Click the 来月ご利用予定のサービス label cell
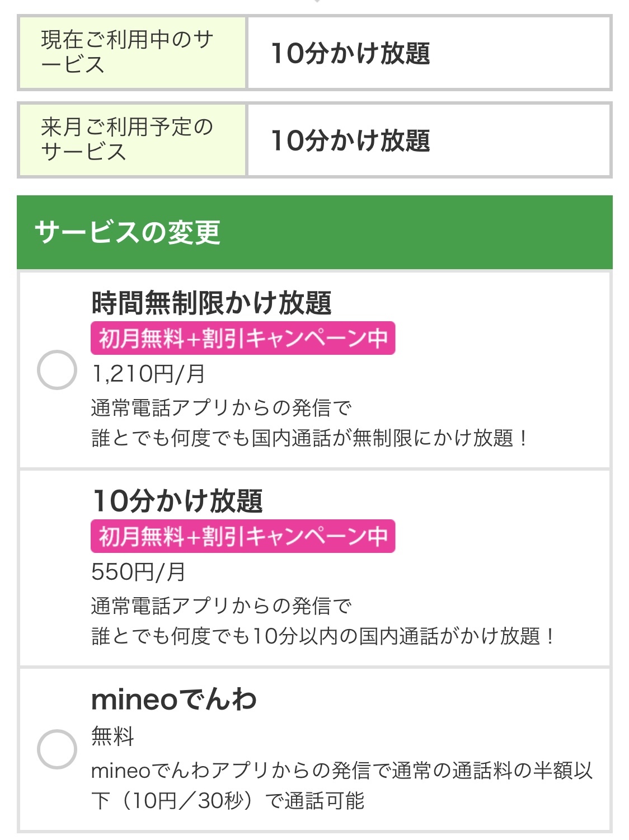 click(133, 140)
